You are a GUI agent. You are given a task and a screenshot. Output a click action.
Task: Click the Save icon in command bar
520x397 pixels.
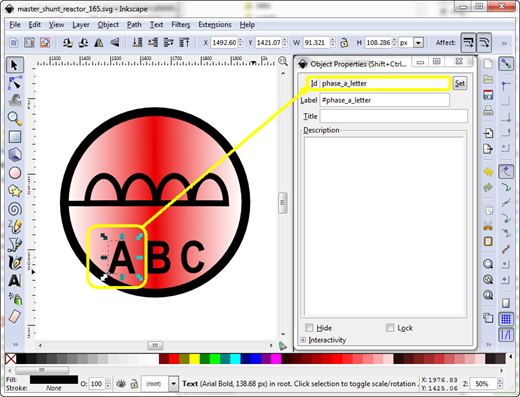[x=488, y=95]
